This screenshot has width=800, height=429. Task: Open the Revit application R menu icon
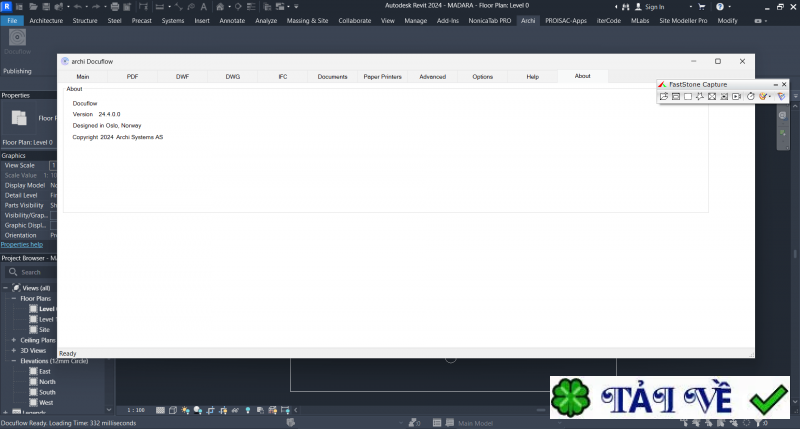(7, 7)
